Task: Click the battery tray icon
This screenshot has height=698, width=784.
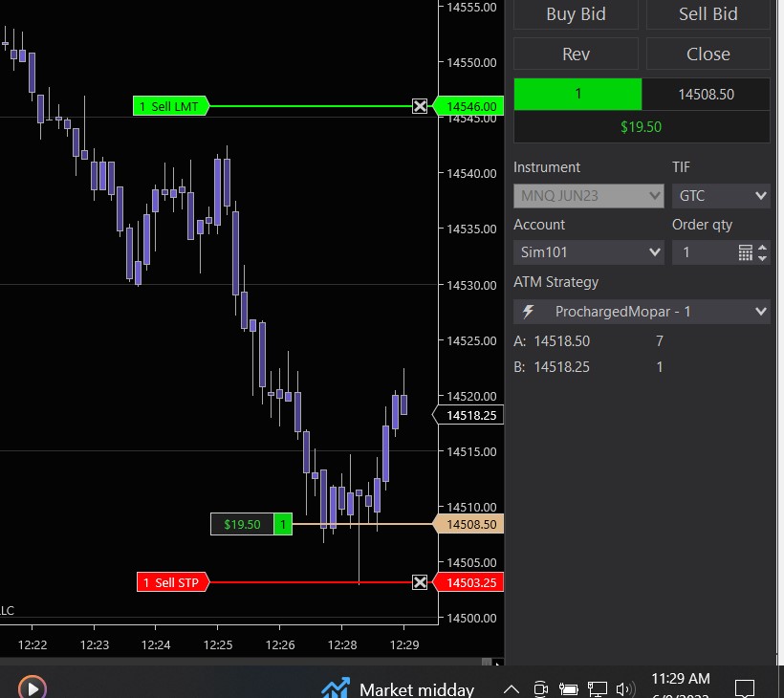Action: coord(568,689)
